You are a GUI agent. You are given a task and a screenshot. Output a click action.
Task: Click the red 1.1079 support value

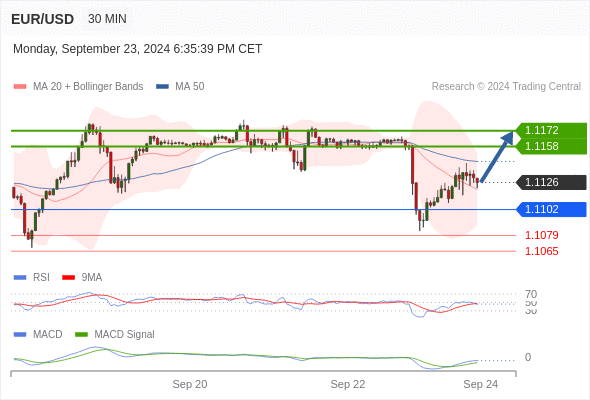point(541,236)
